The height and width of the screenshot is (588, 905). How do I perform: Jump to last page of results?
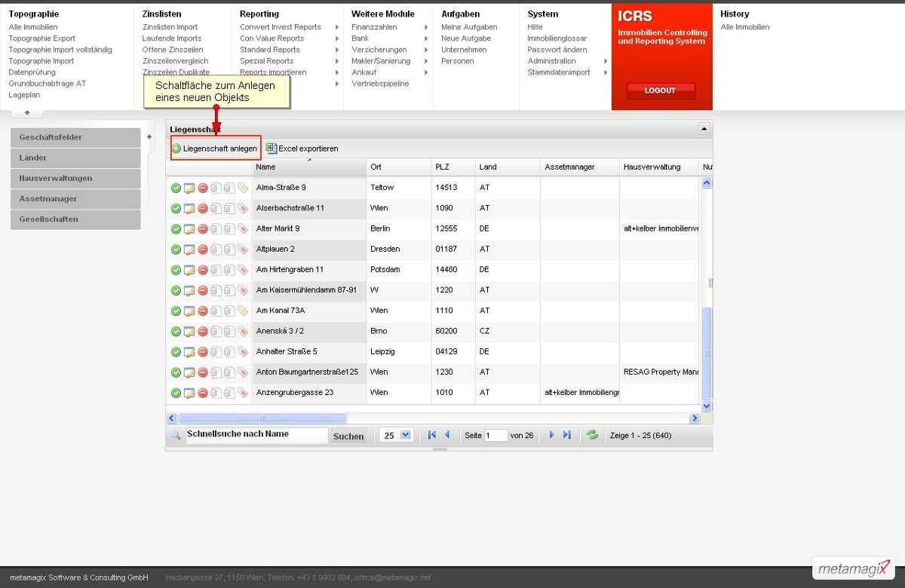[567, 435]
